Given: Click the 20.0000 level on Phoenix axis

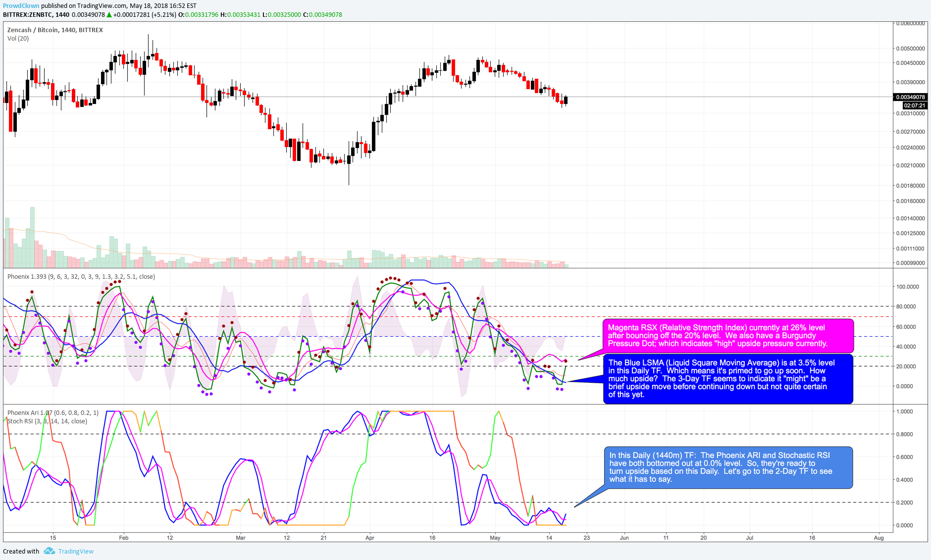Looking at the screenshot, I should (x=907, y=366).
